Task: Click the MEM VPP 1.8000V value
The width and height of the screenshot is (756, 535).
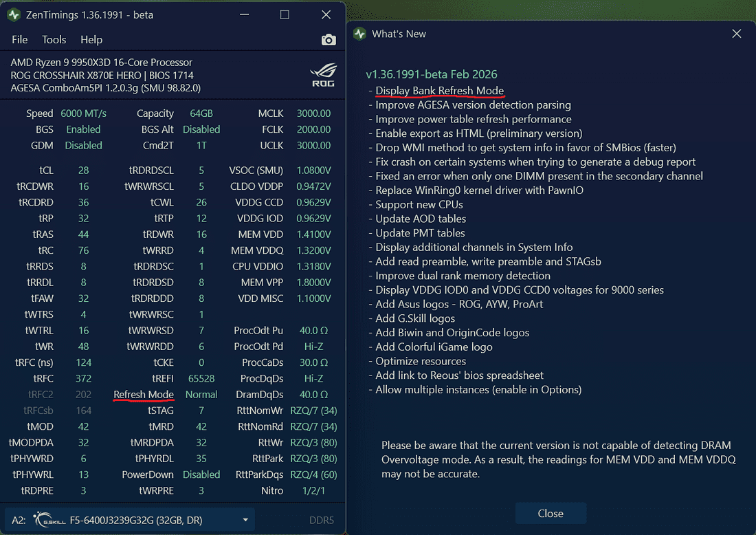Action: click(x=313, y=282)
